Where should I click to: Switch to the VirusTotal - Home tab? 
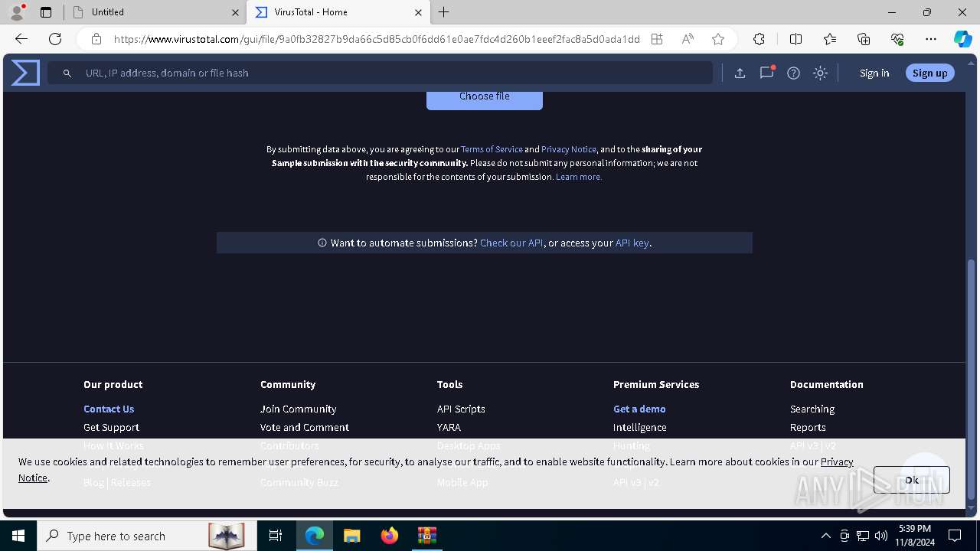tap(338, 12)
